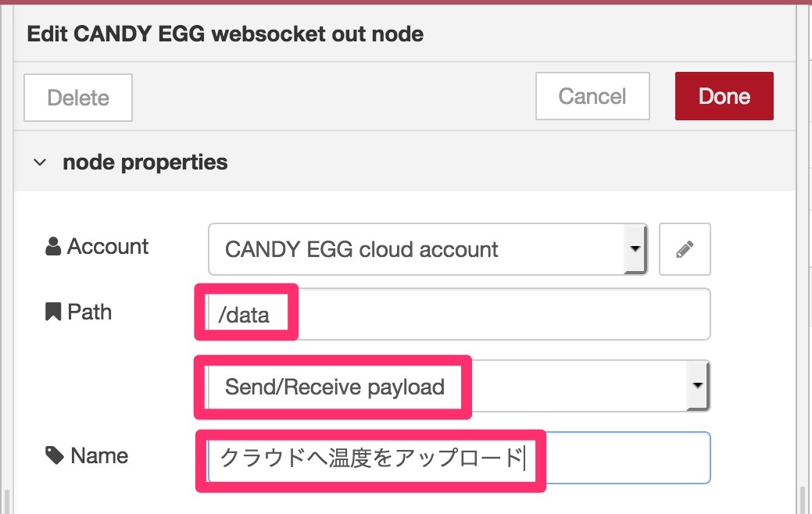Click the Account dropdown arrow
Viewport: 812px width, 514px height.
point(635,249)
